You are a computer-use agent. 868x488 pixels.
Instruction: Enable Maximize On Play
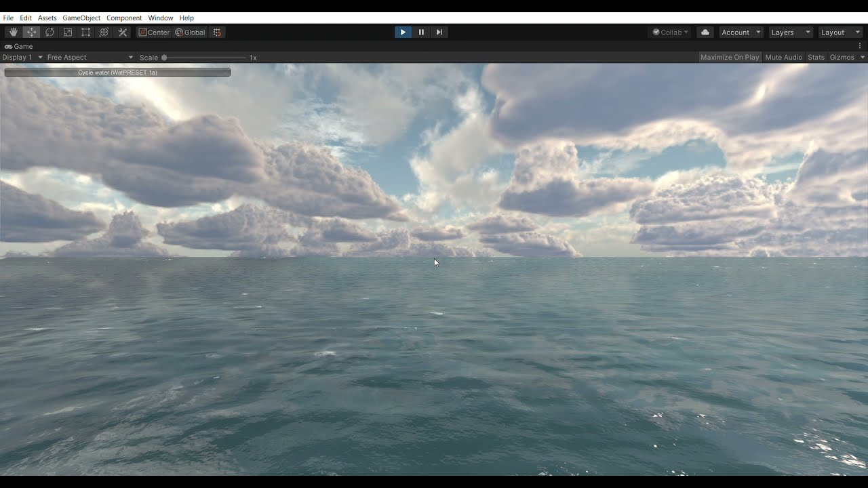pyautogui.click(x=730, y=58)
